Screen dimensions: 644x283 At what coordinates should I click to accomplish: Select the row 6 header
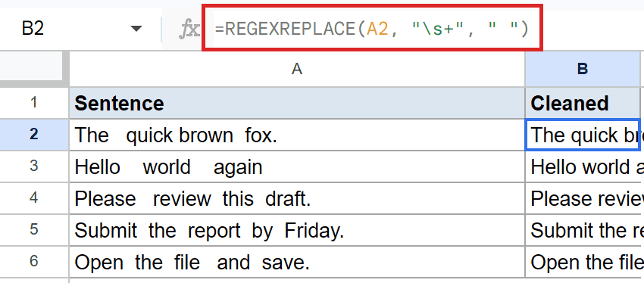tap(34, 262)
